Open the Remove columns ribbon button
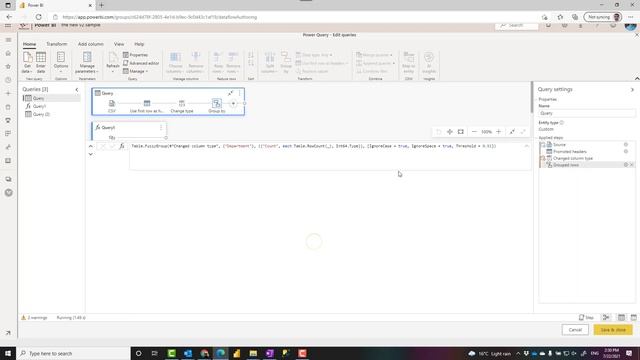 point(196,62)
